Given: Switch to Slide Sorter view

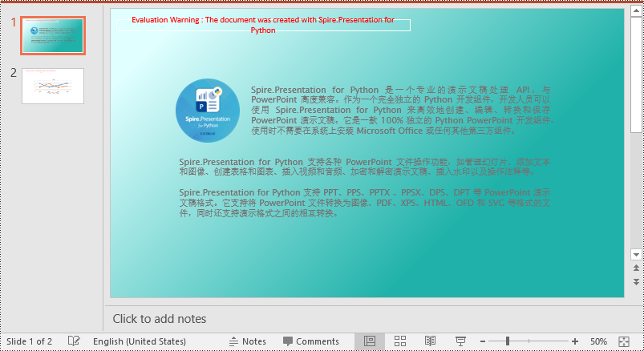Looking at the screenshot, I should 400,341.
